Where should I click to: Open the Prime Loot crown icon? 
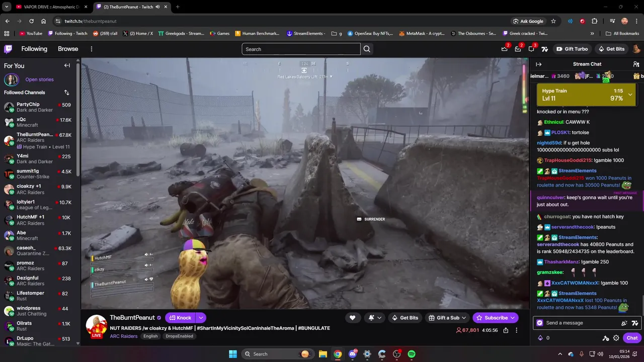pyautogui.click(x=504, y=49)
